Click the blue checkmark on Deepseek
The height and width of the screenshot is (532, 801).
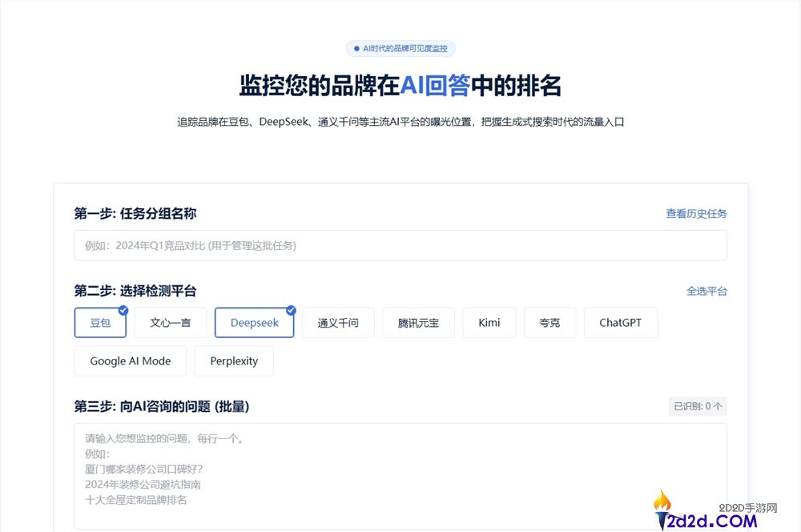click(292, 310)
